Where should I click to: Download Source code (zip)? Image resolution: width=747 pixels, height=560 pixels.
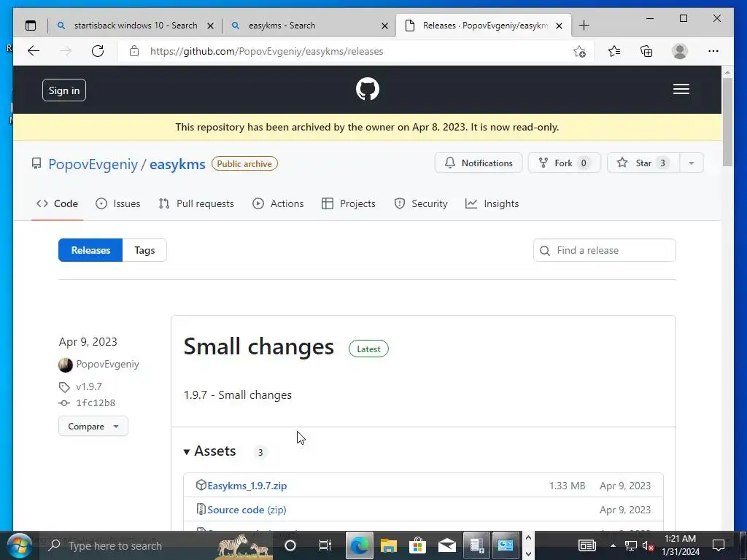click(247, 510)
